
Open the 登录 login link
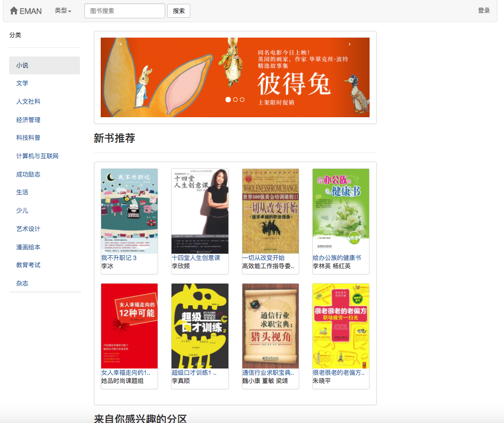coord(484,11)
